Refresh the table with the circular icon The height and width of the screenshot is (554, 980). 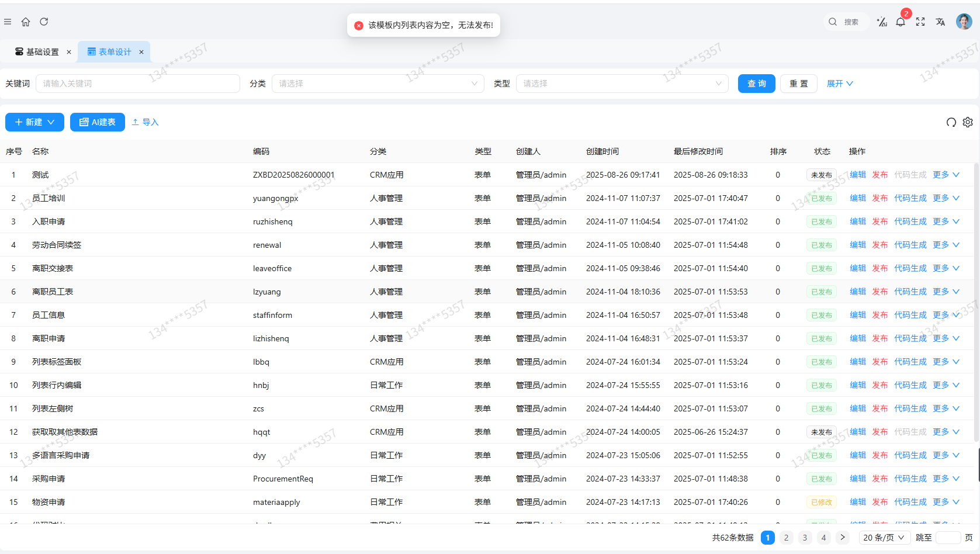[x=951, y=122]
